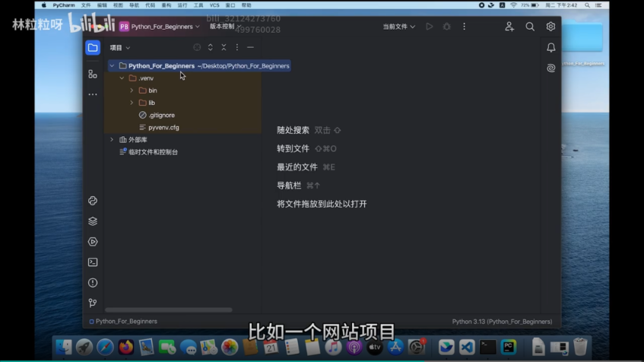
Task: Click the 最近的文件 hint text
Action: [297, 167]
